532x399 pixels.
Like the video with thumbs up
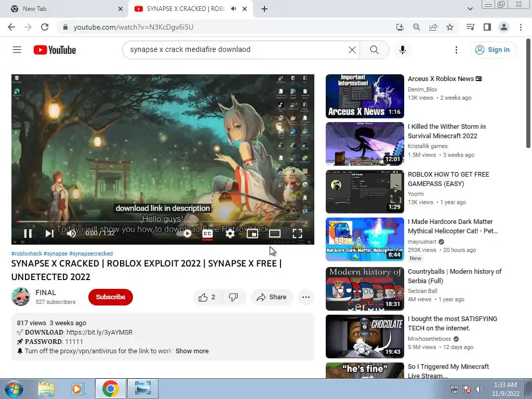(x=207, y=297)
